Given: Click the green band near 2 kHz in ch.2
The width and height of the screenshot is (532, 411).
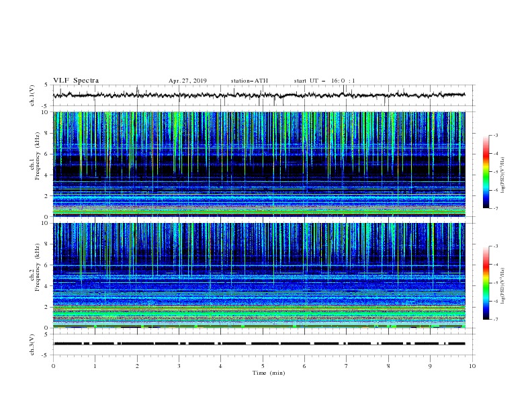Looking at the screenshot, I should coord(259,308).
